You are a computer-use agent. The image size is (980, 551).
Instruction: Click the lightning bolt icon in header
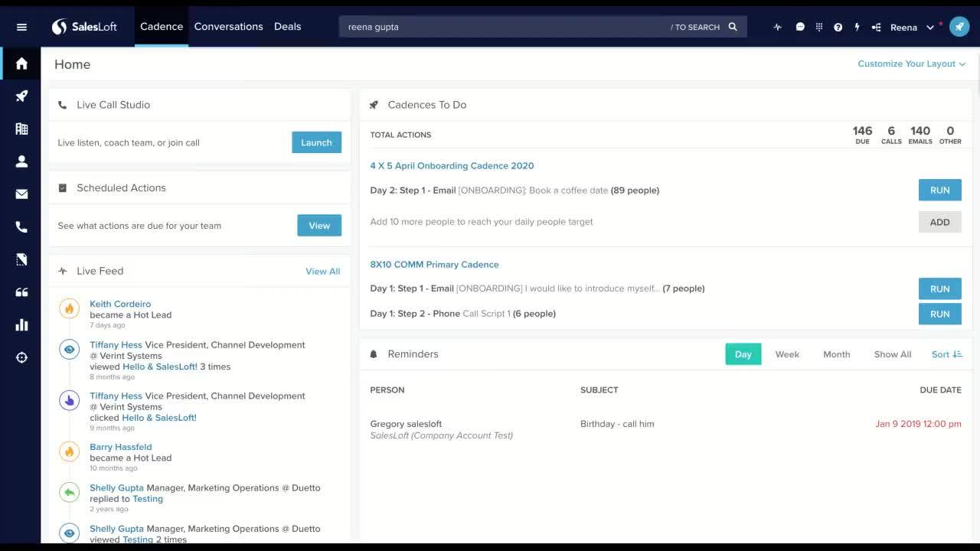pos(857,27)
